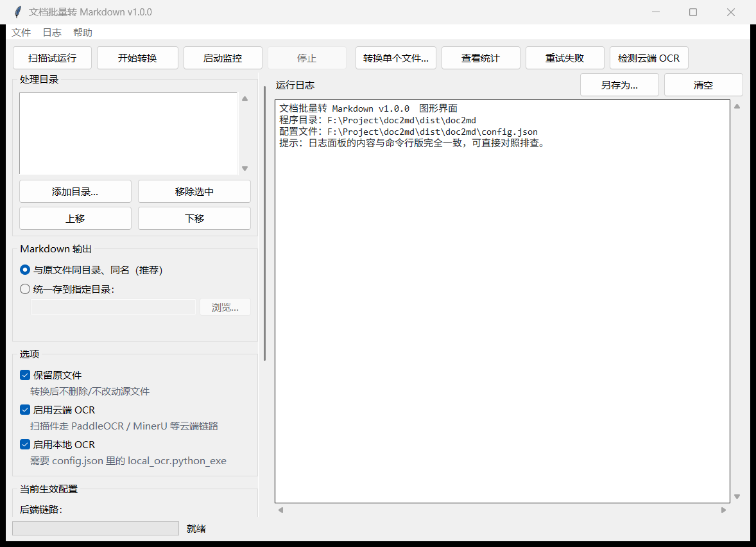Screen dimensions: 756x547
Task: Click the 后端链路: label
Action: click(x=42, y=509)
